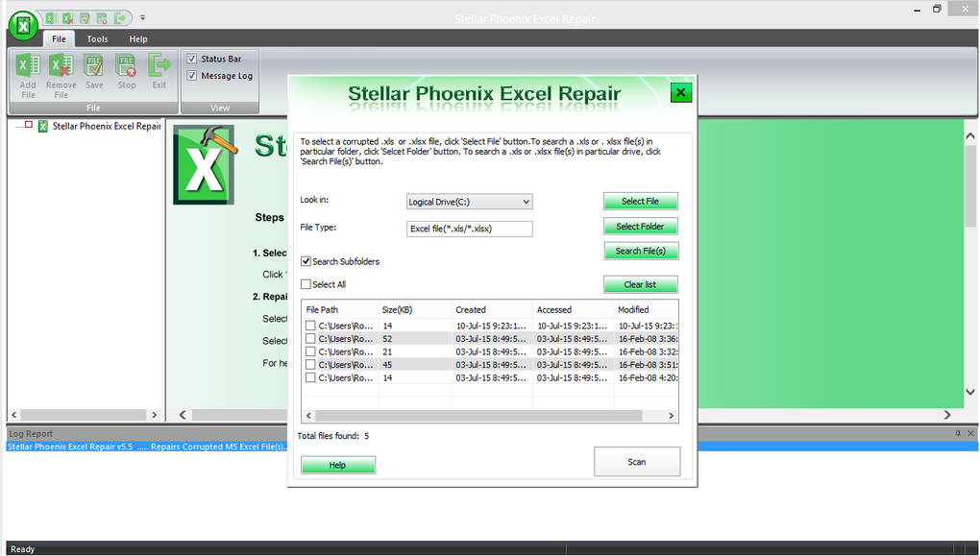This screenshot has height=556, width=980.
Task: Click the Stop icon in the ribbon
Action: click(x=126, y=67)
